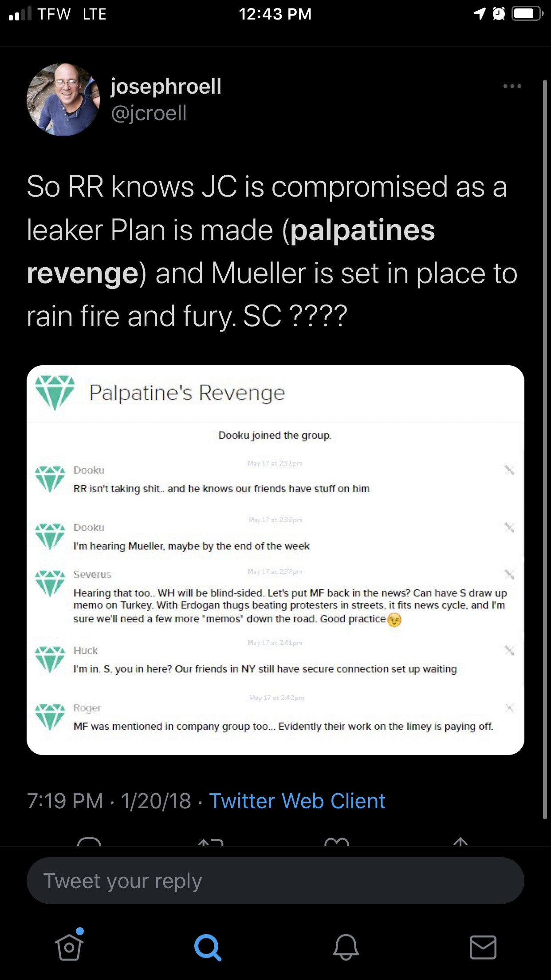Tap the retweet arrows icon

coord(211,842)
